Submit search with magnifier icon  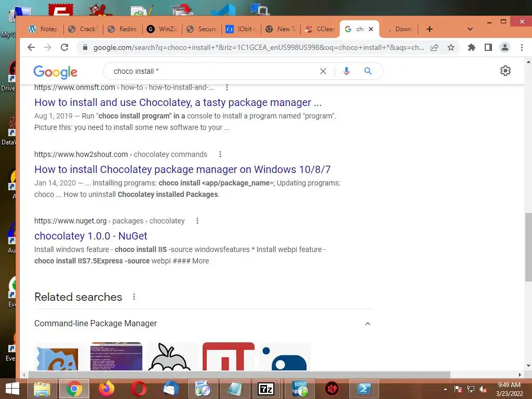coord(368,71)
